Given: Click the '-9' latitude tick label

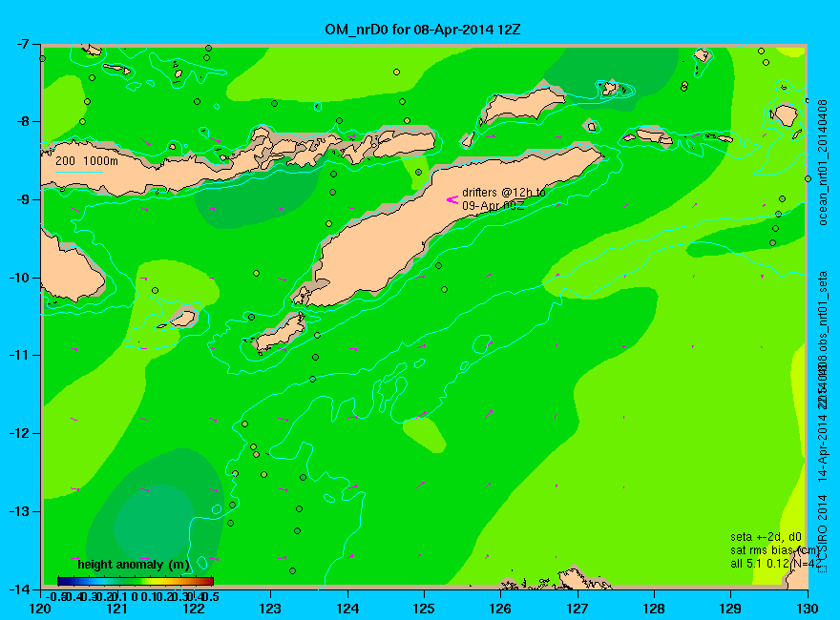Looking at the screenshot, I should 25,200.
